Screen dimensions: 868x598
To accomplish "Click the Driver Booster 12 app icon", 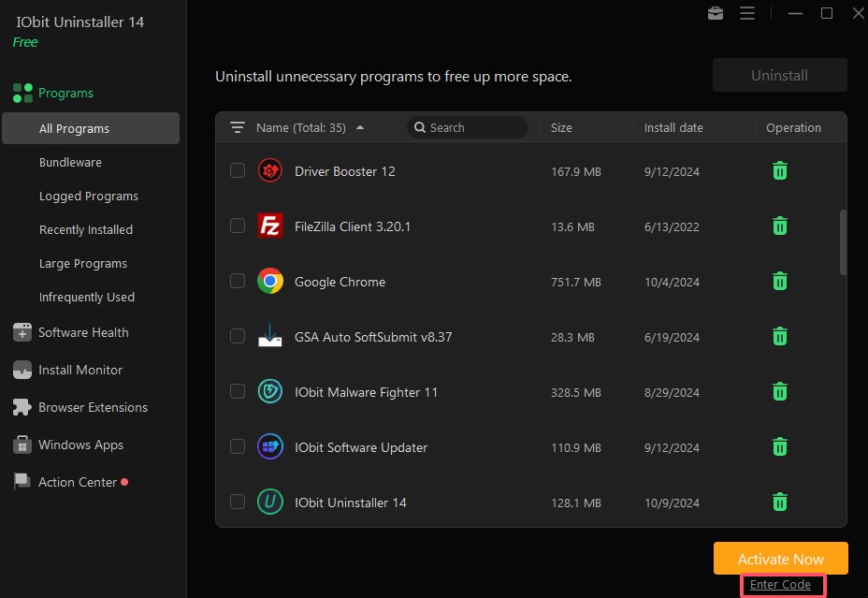I will click(x=270, y=170).
